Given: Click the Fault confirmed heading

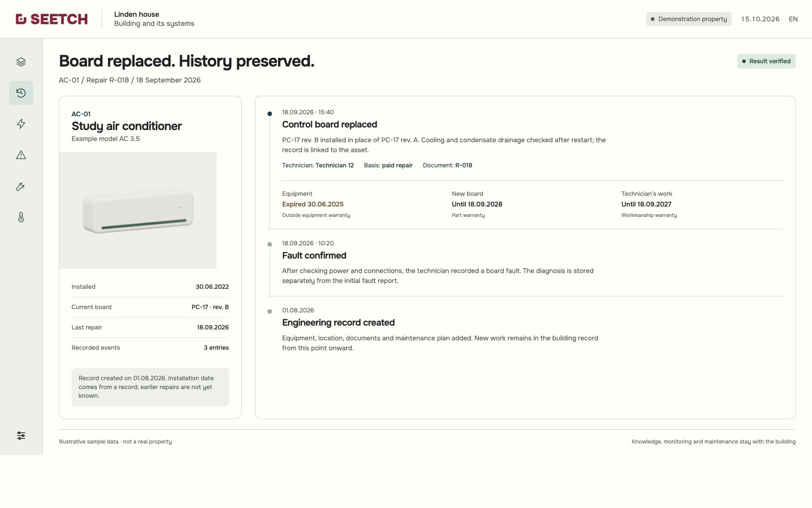Looking at the screenshot, I should [x=314, y=256].
